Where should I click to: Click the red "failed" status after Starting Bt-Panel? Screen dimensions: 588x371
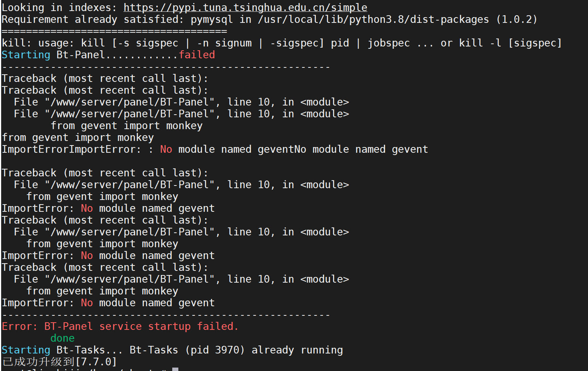(x=197, y=55)
